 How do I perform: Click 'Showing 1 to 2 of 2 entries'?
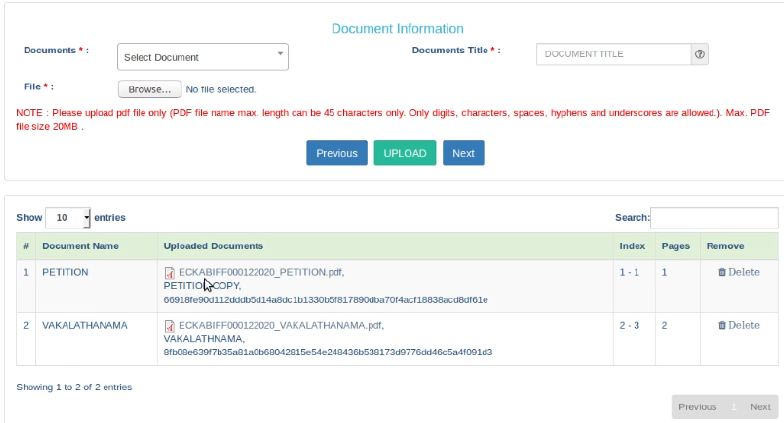(74, 387)
